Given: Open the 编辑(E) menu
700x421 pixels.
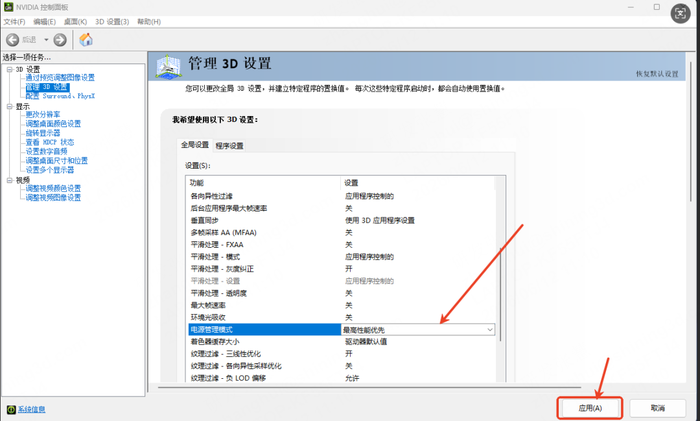Looking at the screenshot, I should 44,21.
